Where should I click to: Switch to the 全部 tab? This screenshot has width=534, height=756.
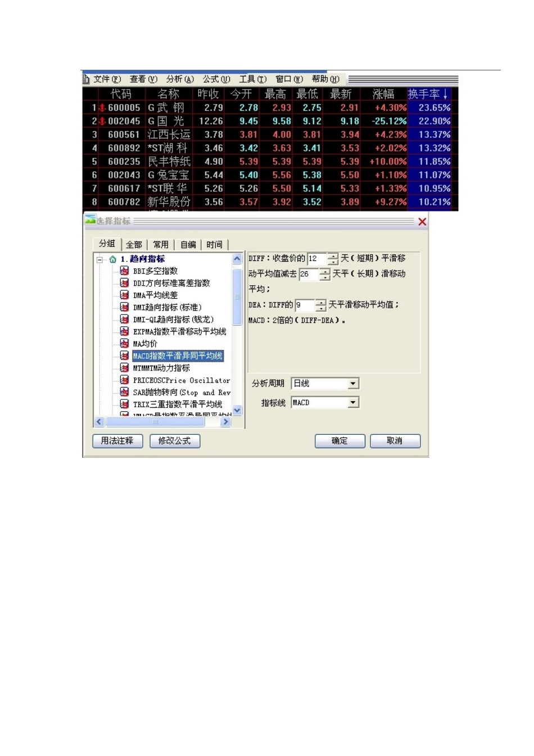pos(134,245)
